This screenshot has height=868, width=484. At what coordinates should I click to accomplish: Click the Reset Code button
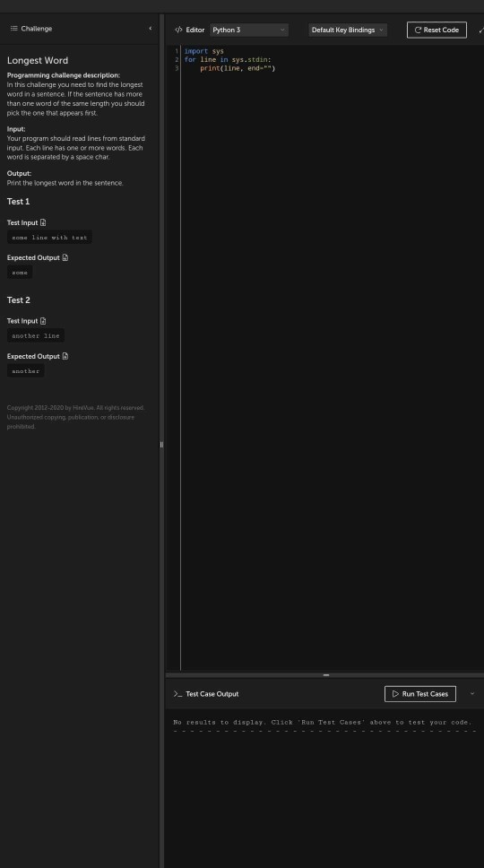coord(436,30)
